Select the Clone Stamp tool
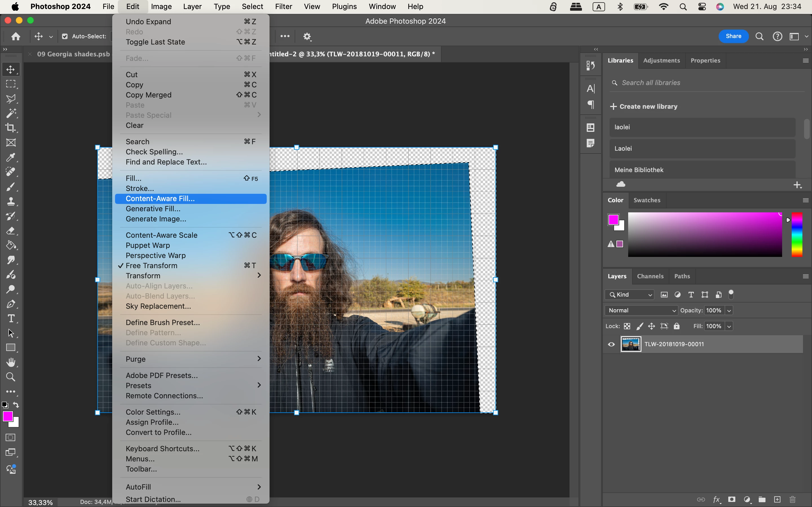 [11, 201]
